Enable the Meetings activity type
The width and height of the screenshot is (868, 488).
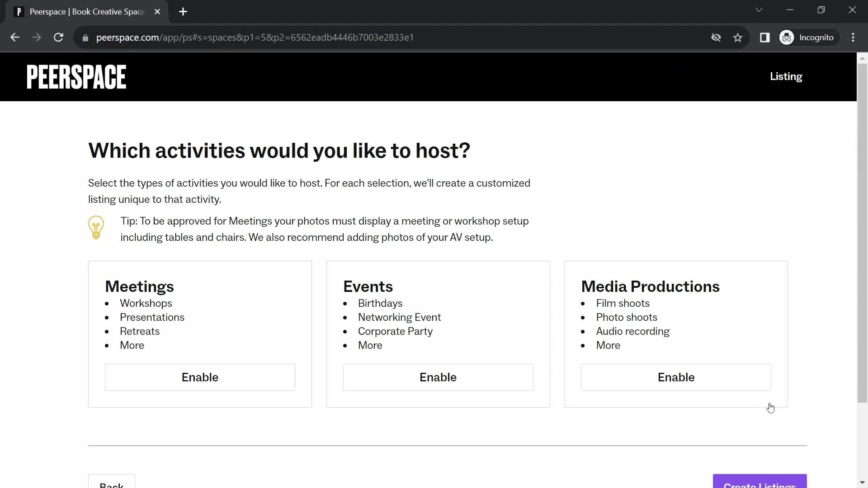point(200,377)
